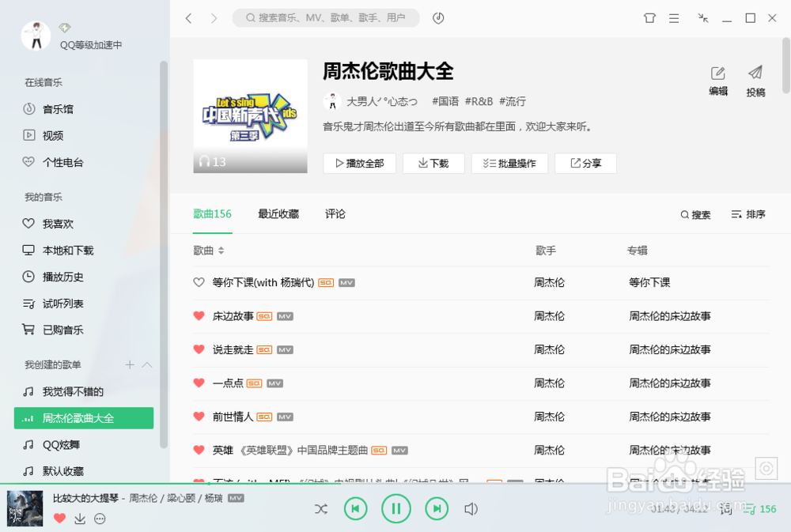The height and width of the screenshot is (532, 791).
Task: Favorite 等你下课 with the heart outline
Action: pos(199,282)
